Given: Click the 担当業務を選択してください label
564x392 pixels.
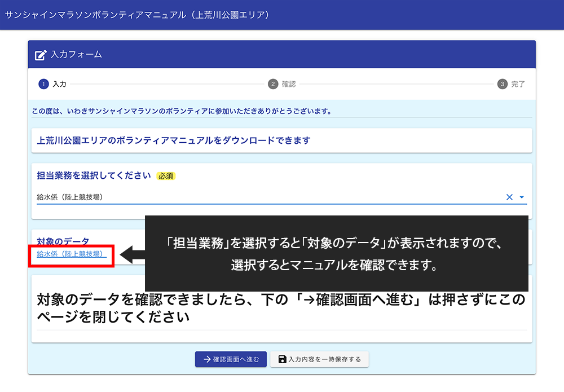Looking at the screenshot, I should pos(94,175).
